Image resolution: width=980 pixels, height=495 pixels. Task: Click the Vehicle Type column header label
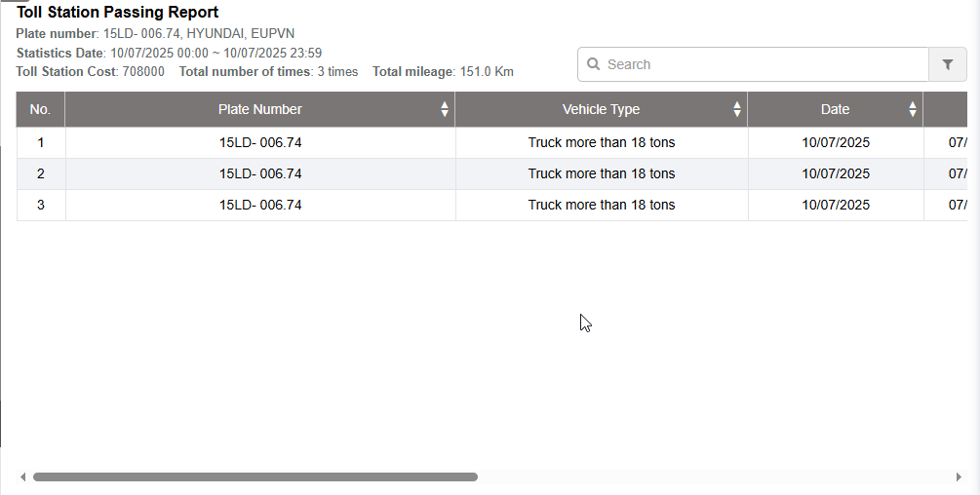pos(601,109)
